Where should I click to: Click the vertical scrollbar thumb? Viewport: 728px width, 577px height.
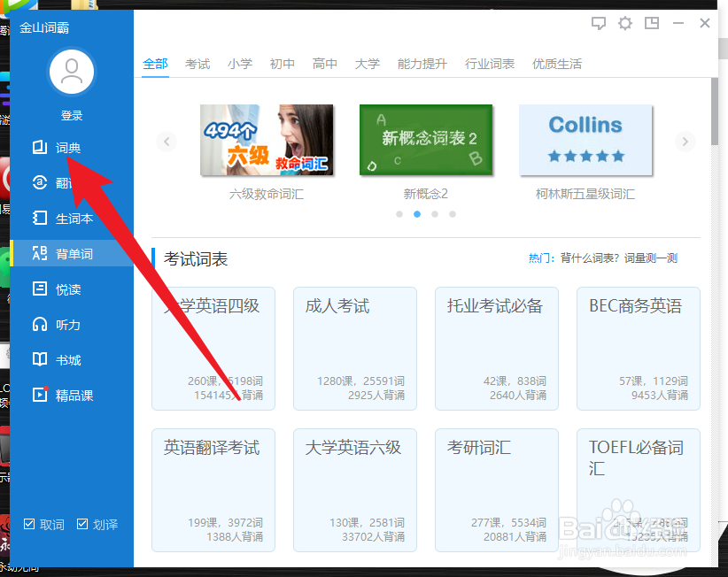pos(715,112)
